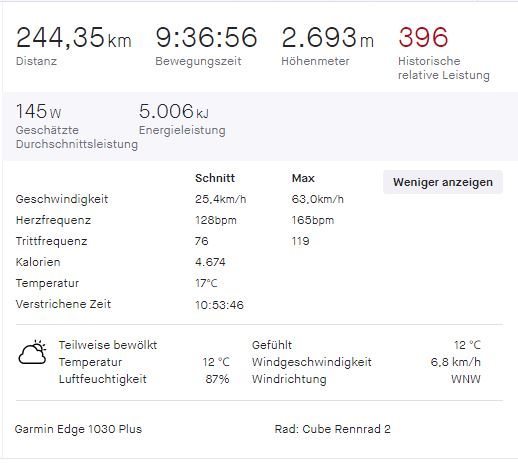This screenshot has width=518, height=463.
Task: Select the 5.006 kJ Energieleistung value
Action: [x=174, y=111]
